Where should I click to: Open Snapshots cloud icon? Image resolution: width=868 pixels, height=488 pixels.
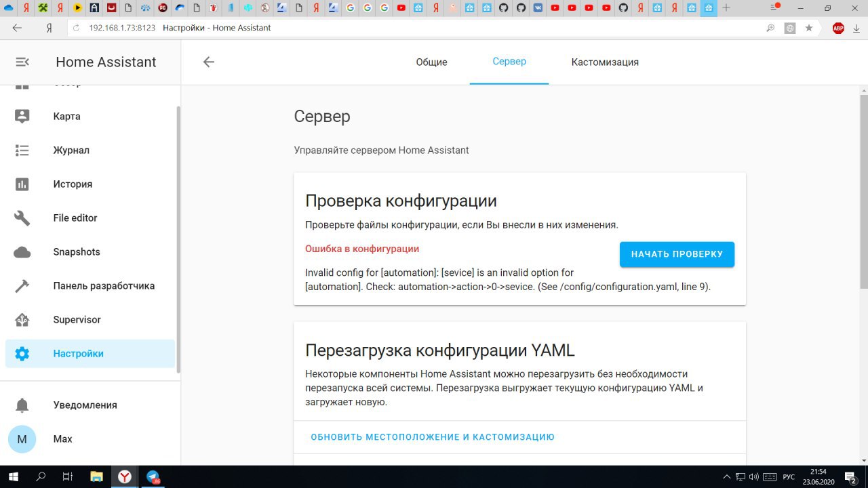[x=22, y=252]
